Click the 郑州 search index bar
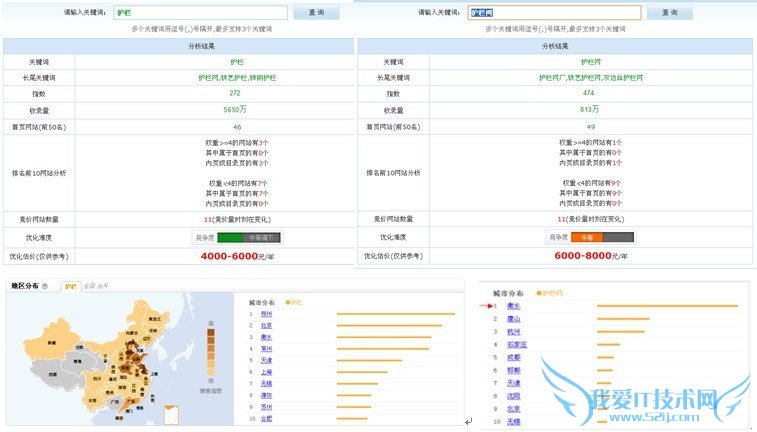The height and width of the screenshot is (432, 757). point(396,314)
